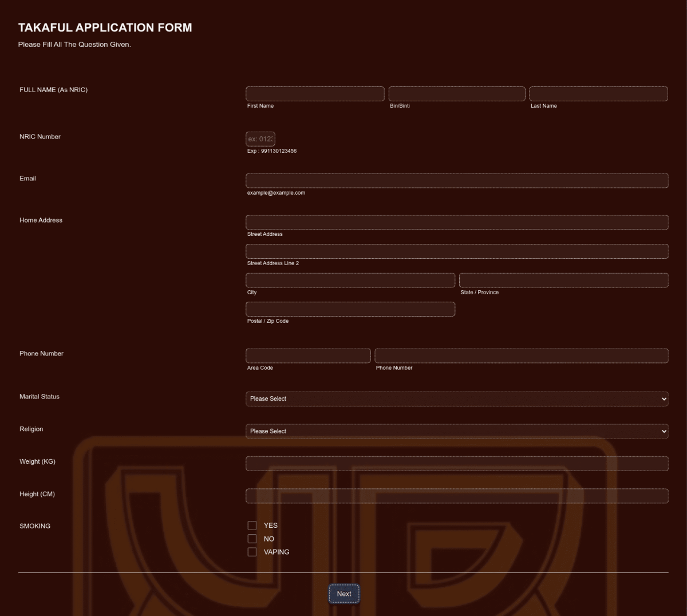Open the Religion dropdown
Viewport: 687px width, 616px height.
(457, 431)
